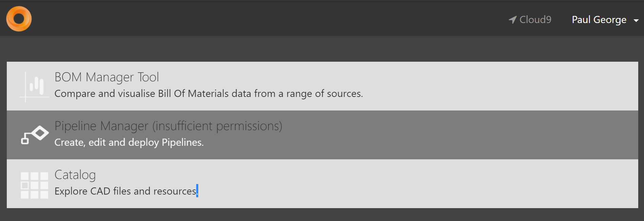Click empty middle of the top navigation bar

tap(272, 19)
